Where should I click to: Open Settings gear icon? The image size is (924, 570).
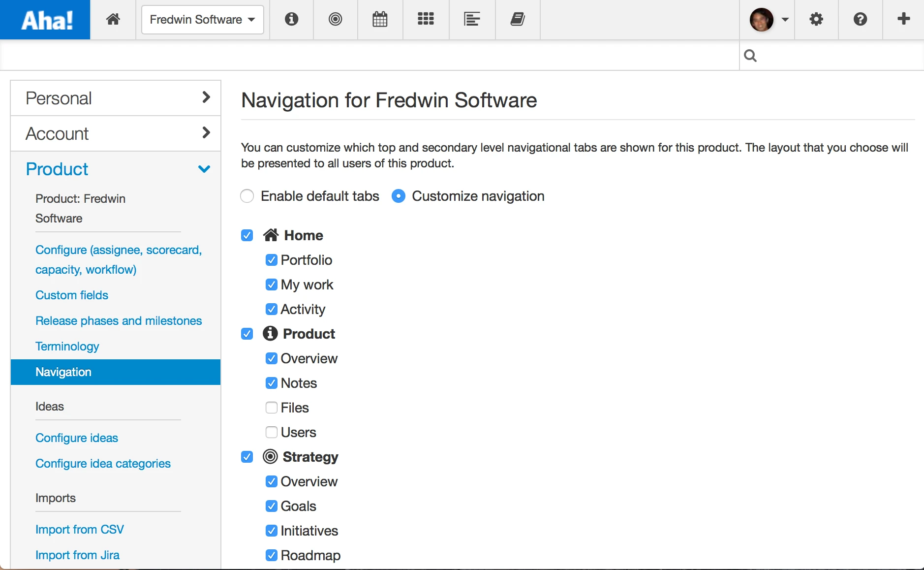click(816, 19)
